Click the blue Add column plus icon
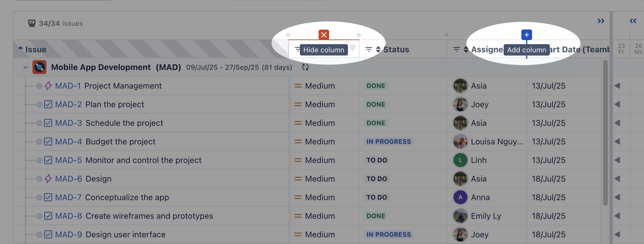This screenshot has width=644, height=244. click(526, 35)
